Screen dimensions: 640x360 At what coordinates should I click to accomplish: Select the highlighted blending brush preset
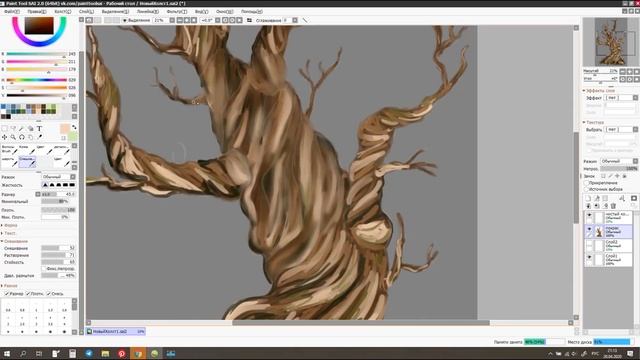click(27, 162)
